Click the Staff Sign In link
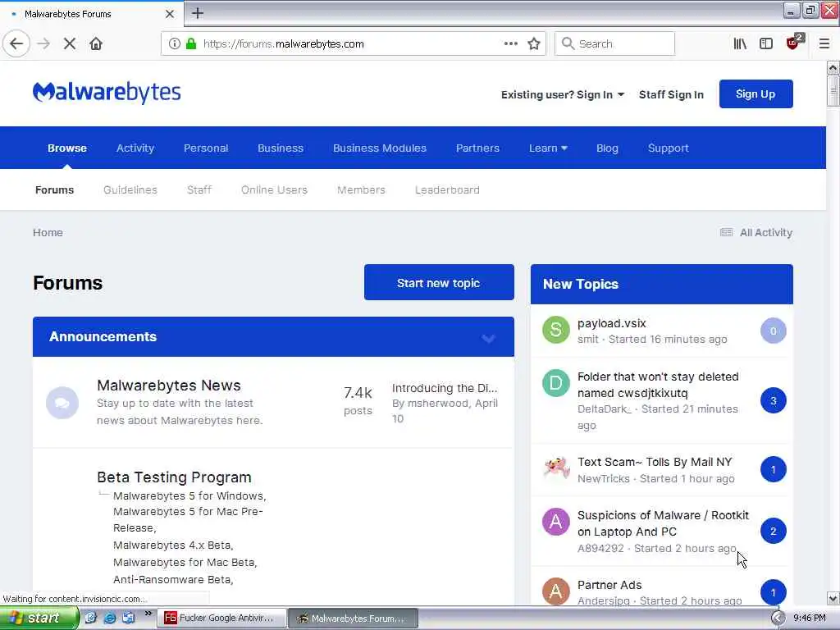This screenshot has width=840, height=630. [671, 95]
